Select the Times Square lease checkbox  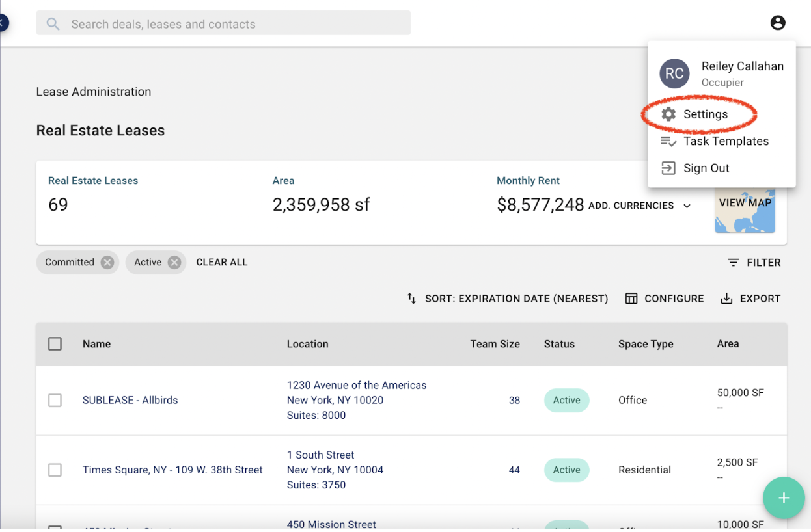[55, 470]
